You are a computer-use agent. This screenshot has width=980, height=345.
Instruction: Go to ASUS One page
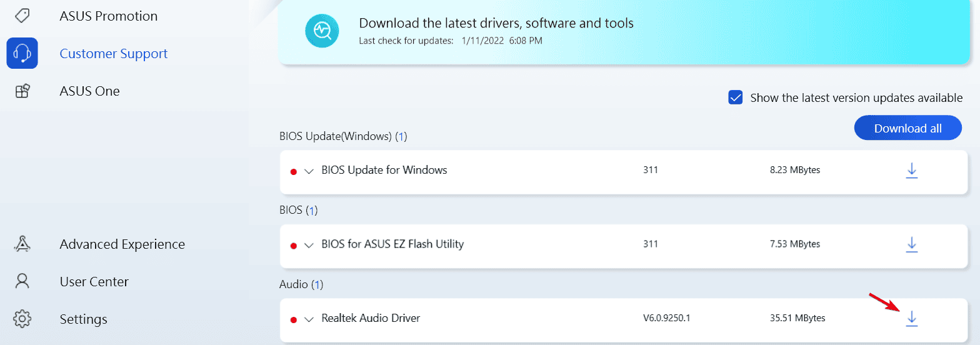tap(89, 91)
